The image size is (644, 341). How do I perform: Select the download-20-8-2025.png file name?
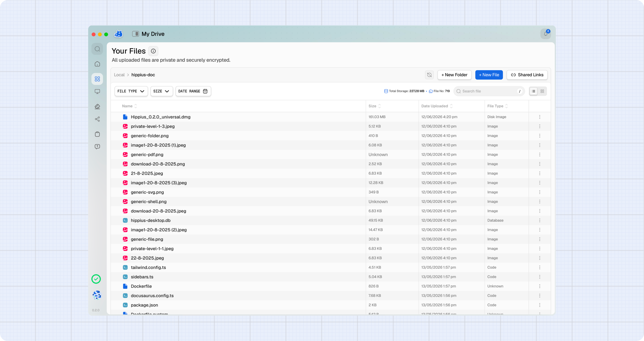(158, 164)
